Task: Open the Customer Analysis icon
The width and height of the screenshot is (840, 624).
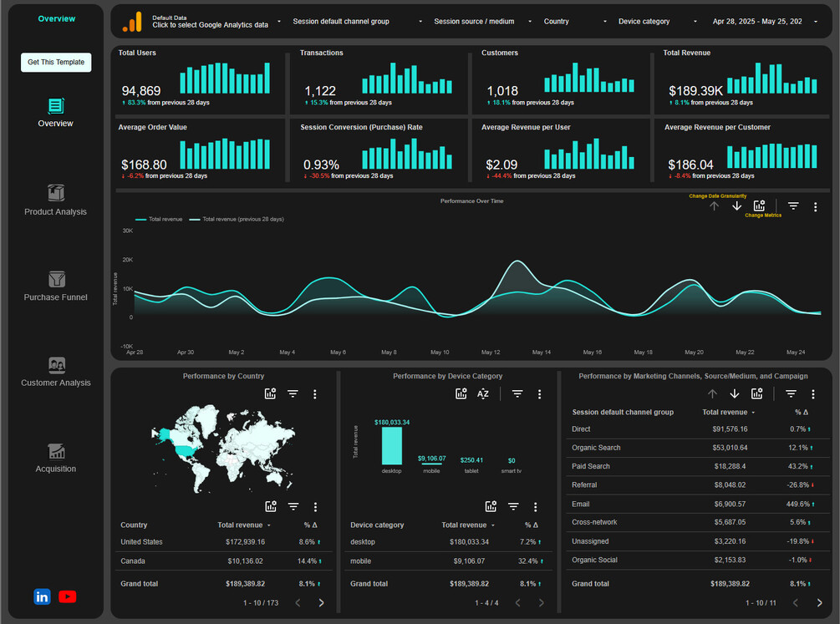Action: pyautogui.click(x=56, y=365)
